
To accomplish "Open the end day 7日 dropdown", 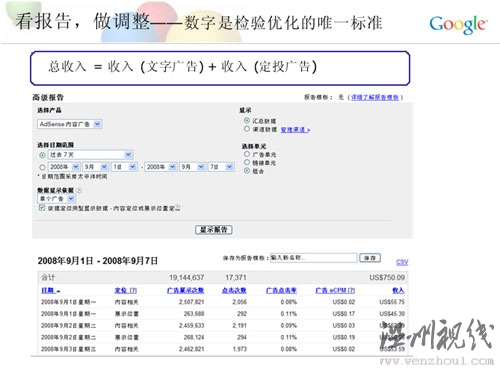I will pyautogui.click(x=221, y=167).
